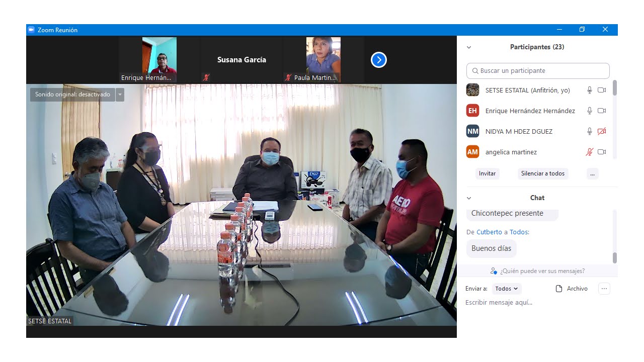Click the EH avatar for Enrique Hernández
The width and height of the screenshot is (644, 362).
click(x=472, y=111)
